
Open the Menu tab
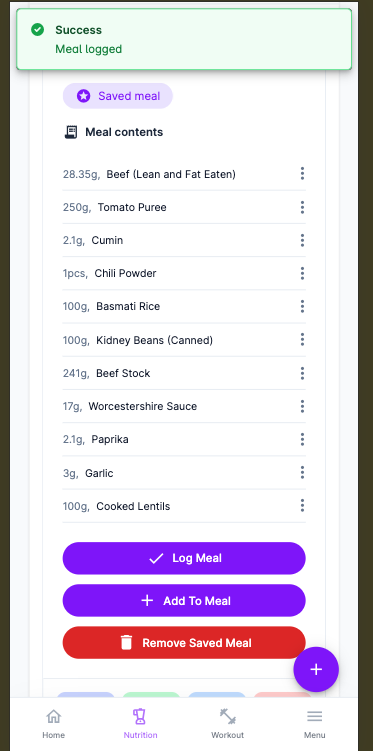pyautogui.click(x=315, y=724)
